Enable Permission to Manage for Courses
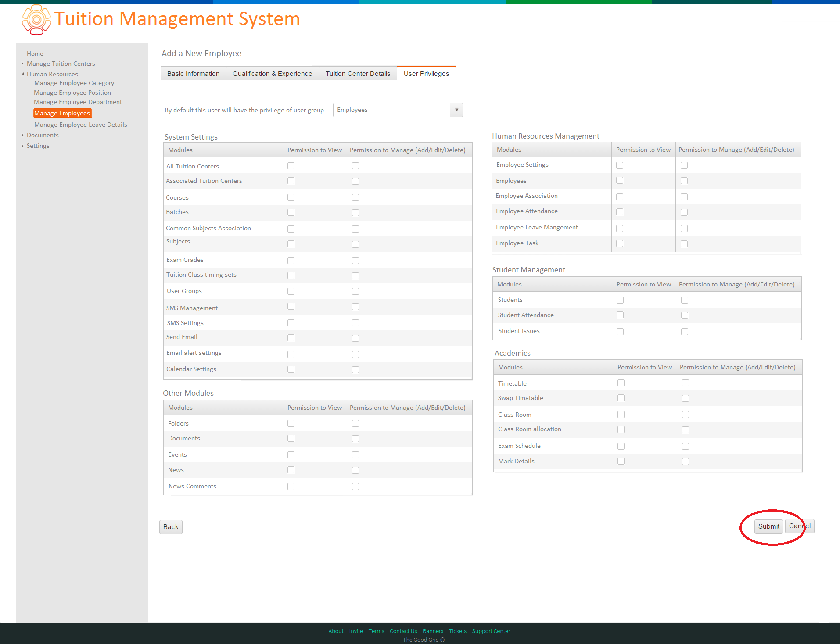This screenshot has height=644, width=840. 355,197
